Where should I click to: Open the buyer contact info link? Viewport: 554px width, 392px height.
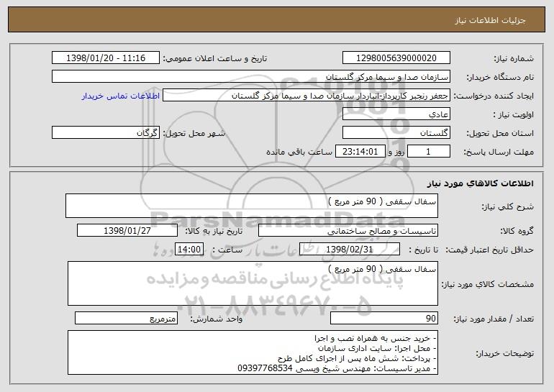point(121,96)
